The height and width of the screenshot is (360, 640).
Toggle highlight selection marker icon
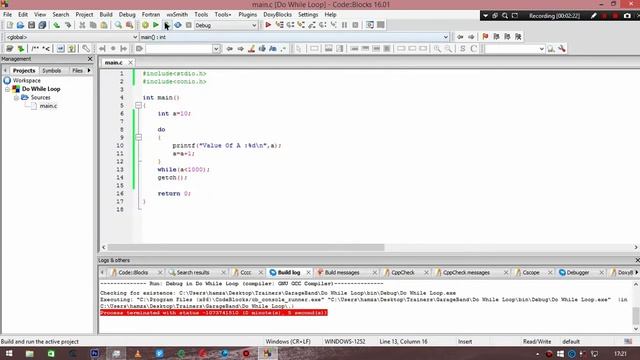tap(251, 49)
